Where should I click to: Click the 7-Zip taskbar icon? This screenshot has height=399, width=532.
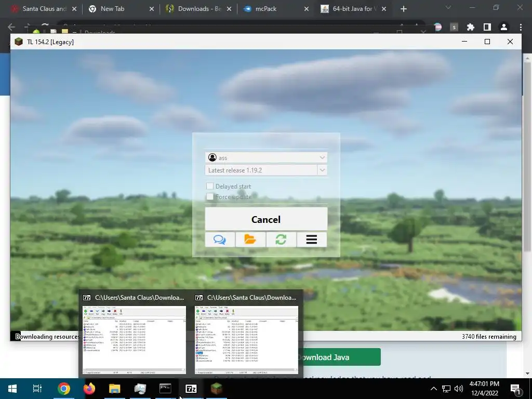(x=191, y=389)
